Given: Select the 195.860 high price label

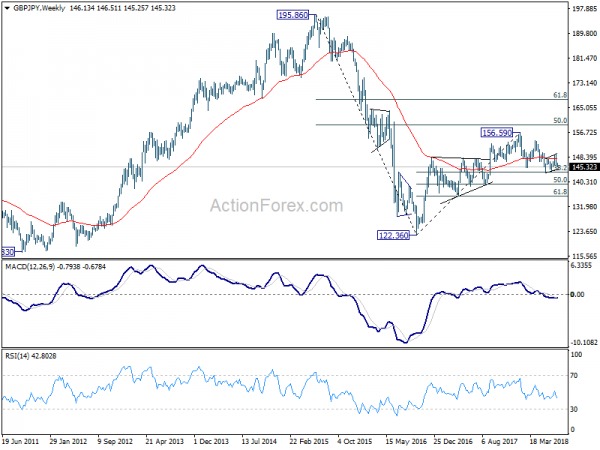Looking at the screenshot, I should 293,15.
